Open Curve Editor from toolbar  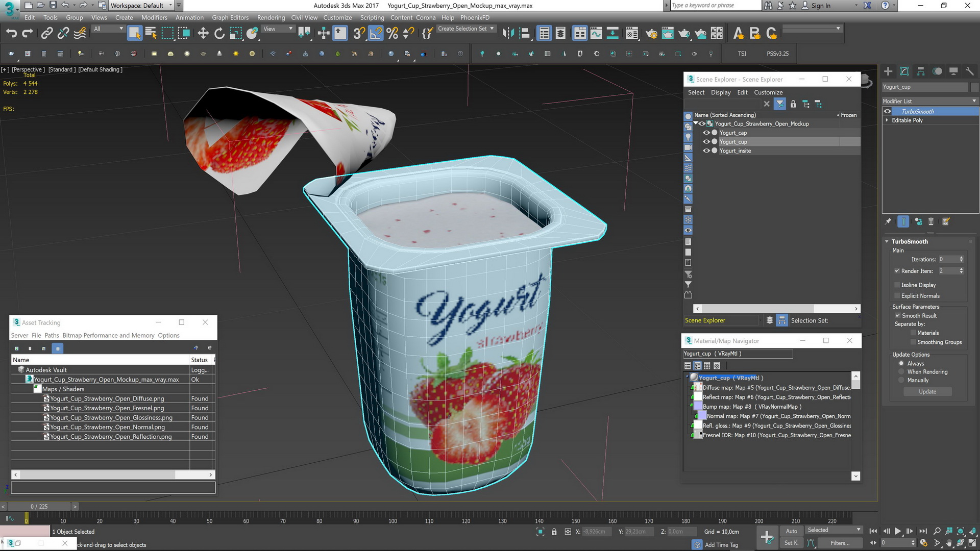click(596, 34)
